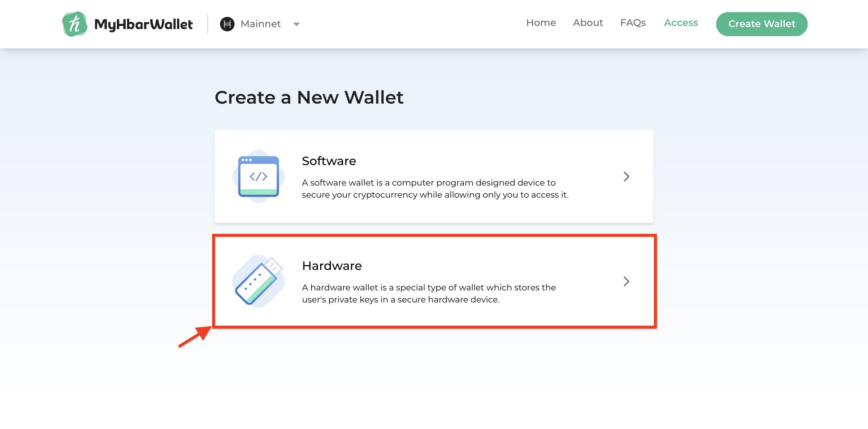Screen dimensions: 868x429
Task: Click the MyHbarWallet green logo icon
Action: pos(75,24)
